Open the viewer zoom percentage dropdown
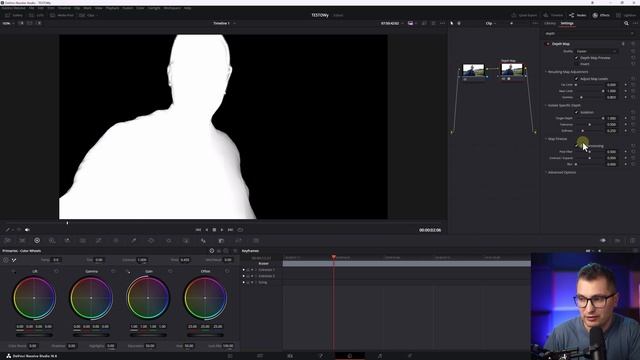The width and height of the screenshot is (640, 360). (x=8, y=23)
